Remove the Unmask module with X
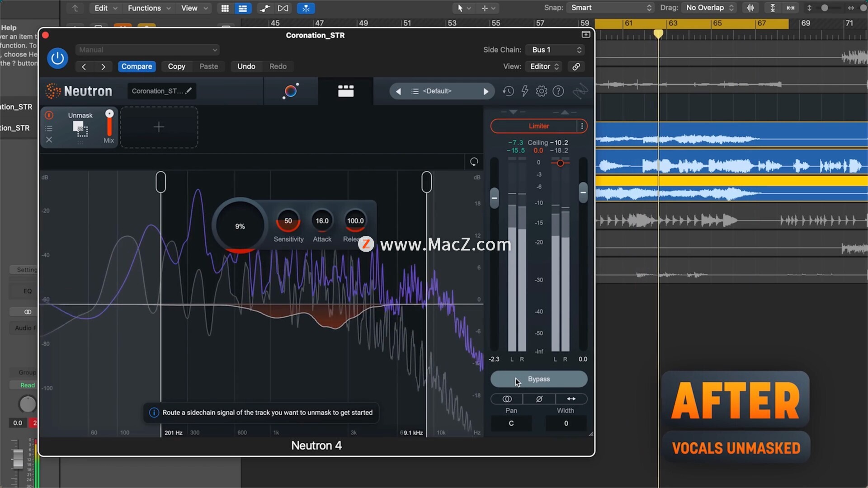This screenshot has height=488, width=868. click(x=49, y=140)
